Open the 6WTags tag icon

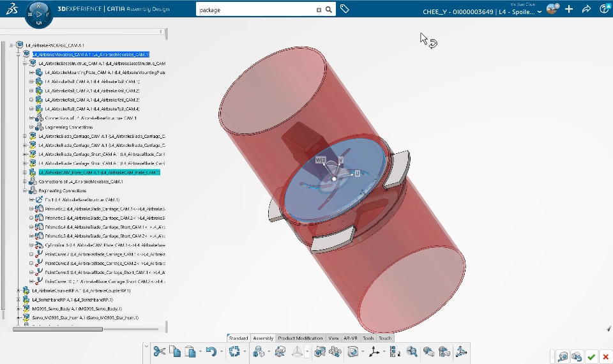[x=344, y=9]
